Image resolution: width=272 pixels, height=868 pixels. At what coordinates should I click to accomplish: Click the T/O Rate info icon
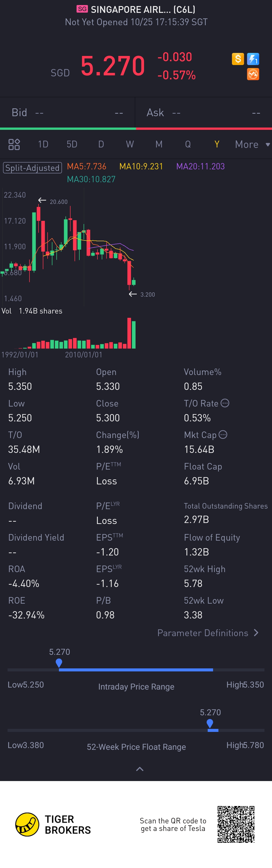coord(225,403)
